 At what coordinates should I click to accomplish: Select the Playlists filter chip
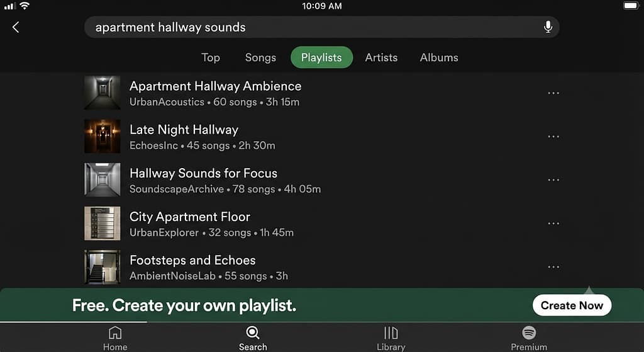pyautogui.click(x=321, y=57)
